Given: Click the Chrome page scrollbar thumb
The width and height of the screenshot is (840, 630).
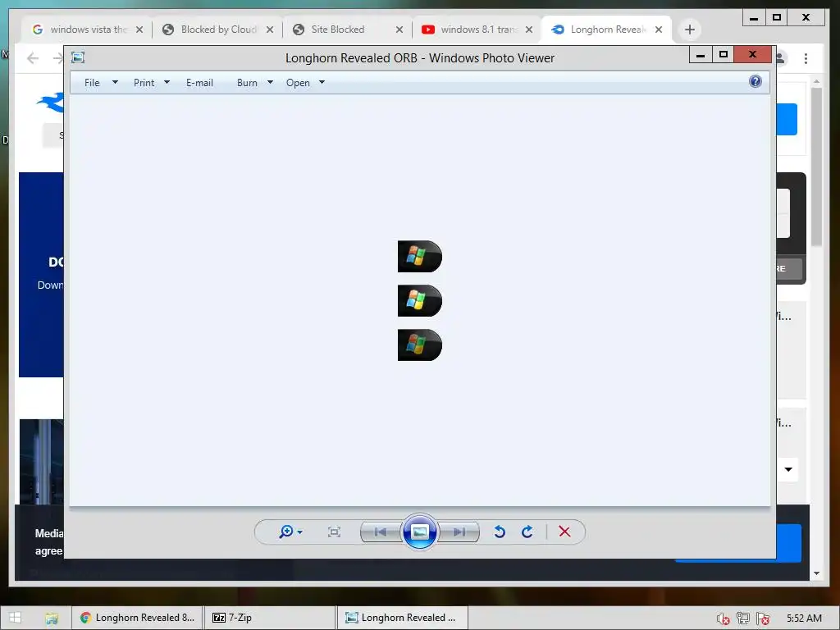Looking at the screenshot, I should (816, 166).
